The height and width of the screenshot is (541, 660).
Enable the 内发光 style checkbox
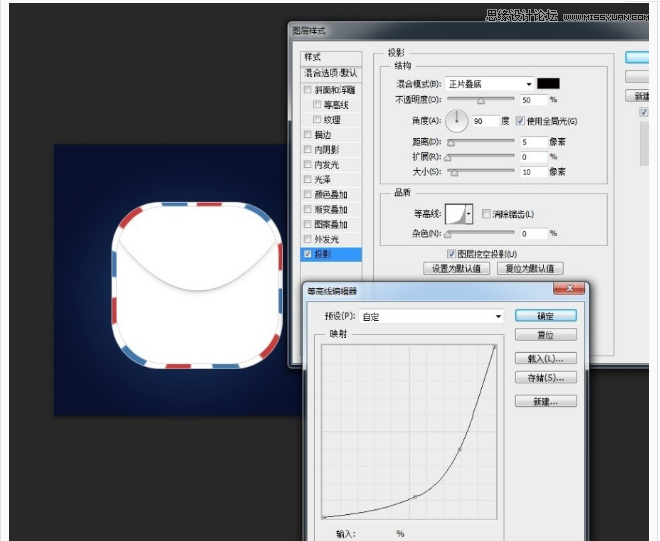coord(308,164)
